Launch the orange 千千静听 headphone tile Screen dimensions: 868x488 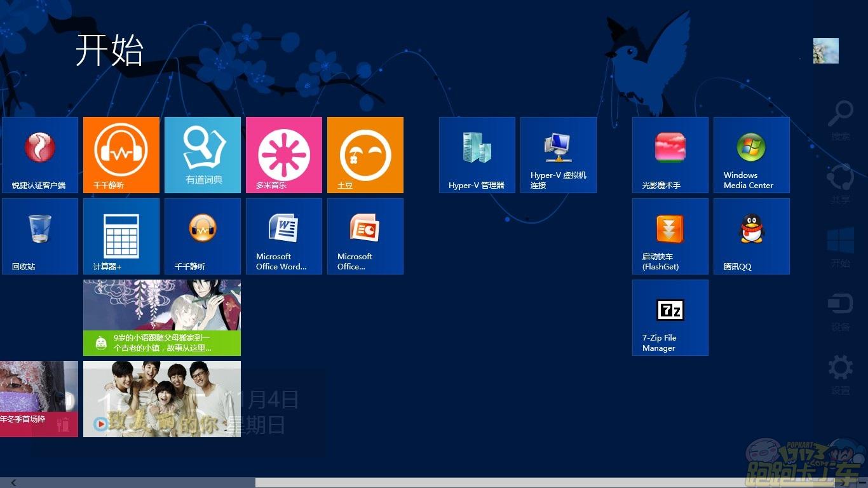pyautogui.click(x=121, y=155)
